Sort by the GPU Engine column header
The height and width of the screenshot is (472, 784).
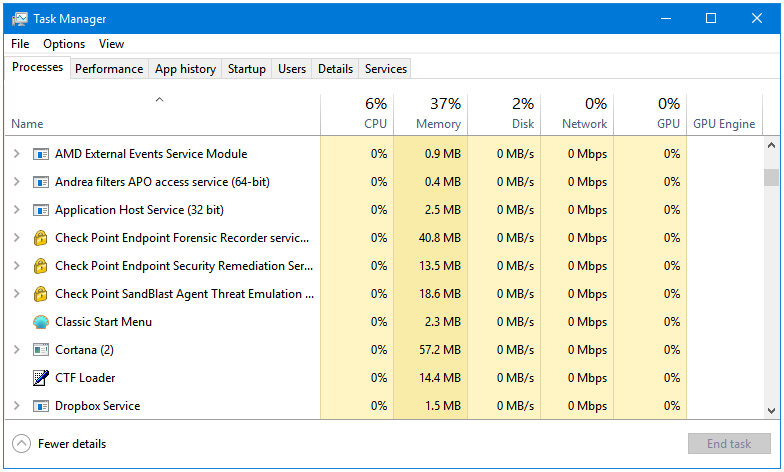pos(724,114)
